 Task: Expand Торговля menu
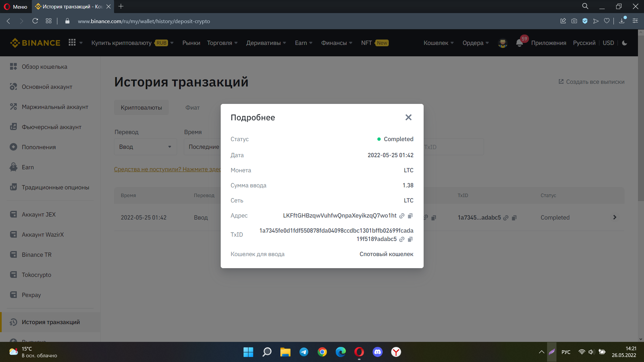point(222,43)
